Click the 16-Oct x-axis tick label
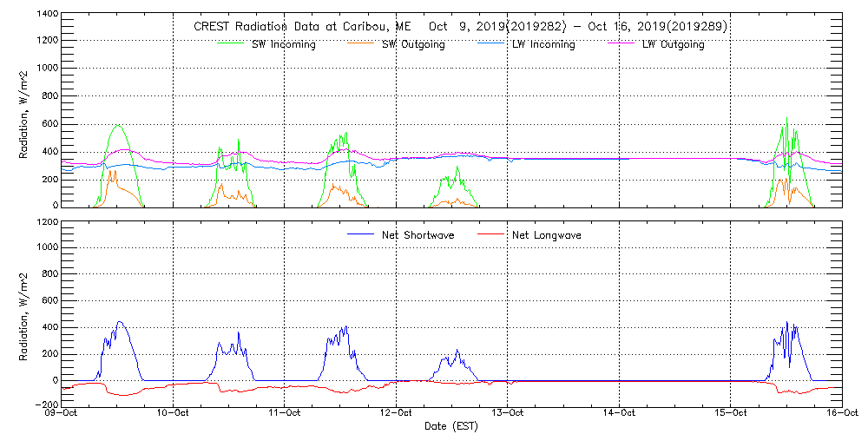Screen dimensions: 868x434 (841, 413)
